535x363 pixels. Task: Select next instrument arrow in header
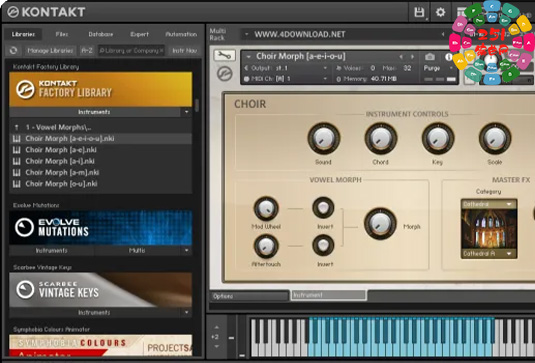[x=413, y=57]
